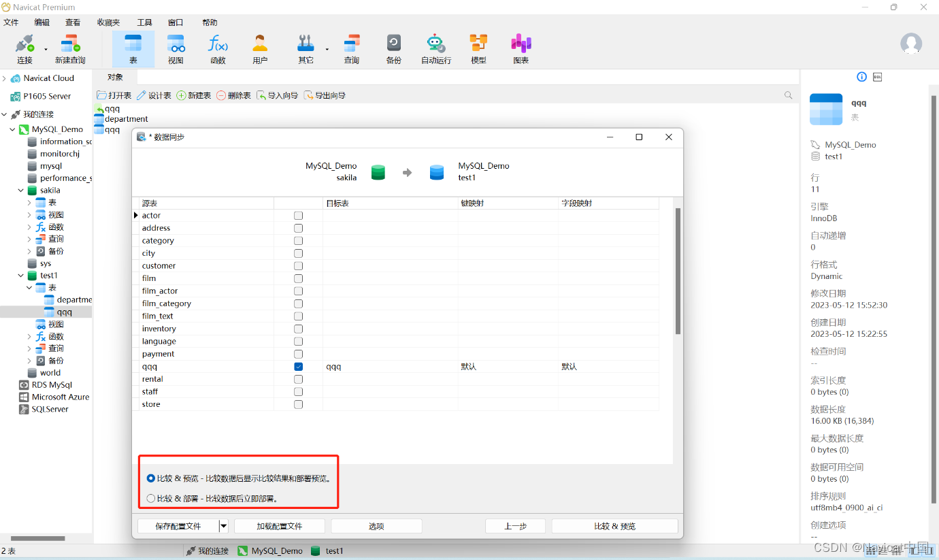Select the Function (函数) toolbar icon
Viewport: 939px width, 560px height.
[x=218, y=48]
